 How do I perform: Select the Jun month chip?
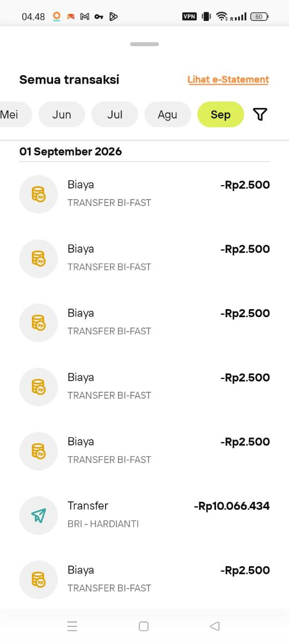click(62, 114)
